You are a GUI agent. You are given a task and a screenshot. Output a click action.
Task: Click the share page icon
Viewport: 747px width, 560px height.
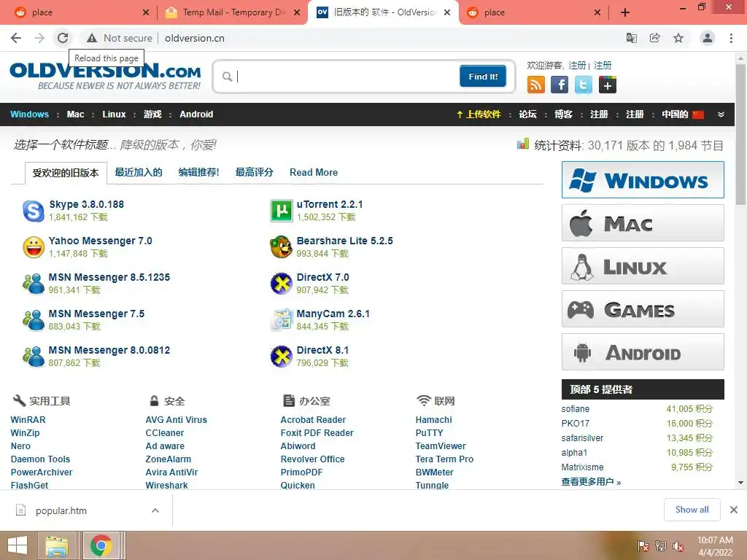(x=655, y=38)
